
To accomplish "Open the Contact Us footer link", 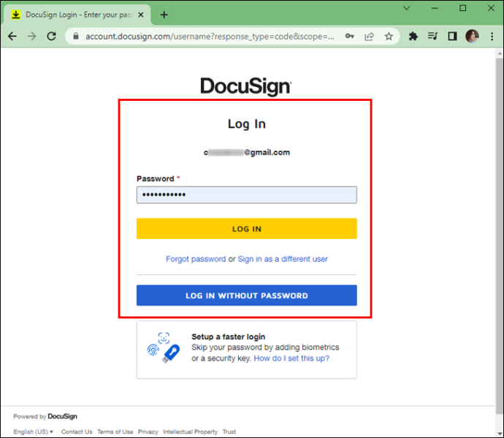I will (77, 431).
